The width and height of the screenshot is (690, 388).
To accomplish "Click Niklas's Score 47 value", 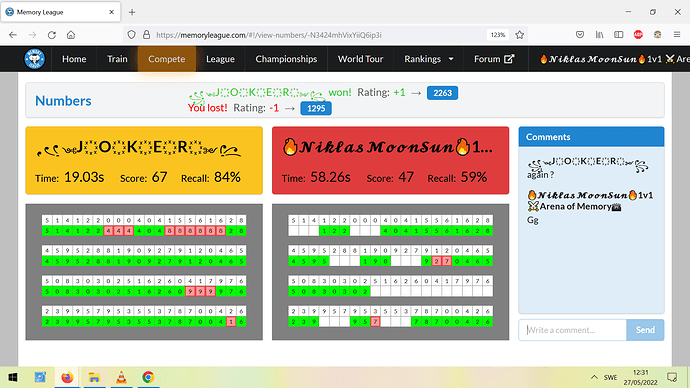I will (406, 177).
